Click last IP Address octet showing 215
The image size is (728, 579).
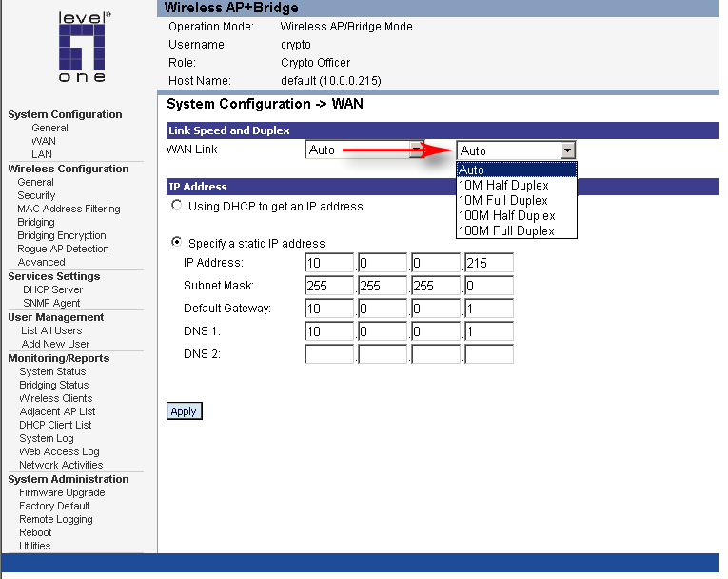(489, 263)
